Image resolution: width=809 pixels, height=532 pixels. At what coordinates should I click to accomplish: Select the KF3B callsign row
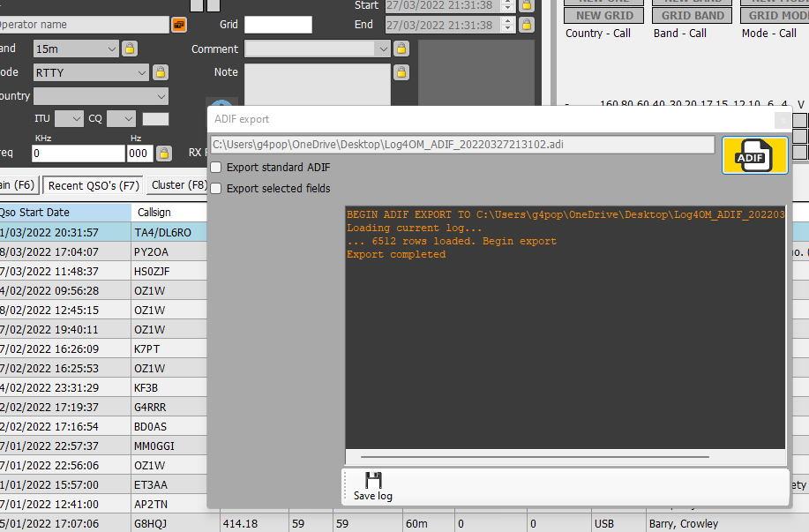tap(103, 388)
